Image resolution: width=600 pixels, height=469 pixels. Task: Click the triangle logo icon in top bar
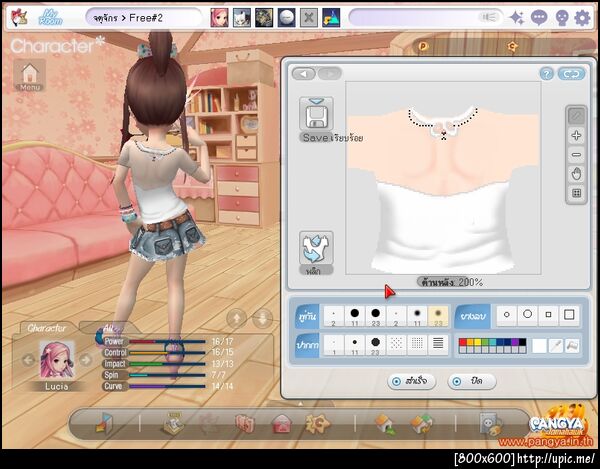click(x=331, y=18)
